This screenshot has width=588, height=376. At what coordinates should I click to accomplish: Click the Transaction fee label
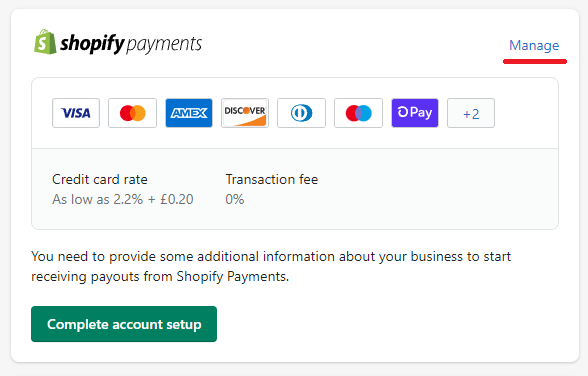tap(272, 179)
